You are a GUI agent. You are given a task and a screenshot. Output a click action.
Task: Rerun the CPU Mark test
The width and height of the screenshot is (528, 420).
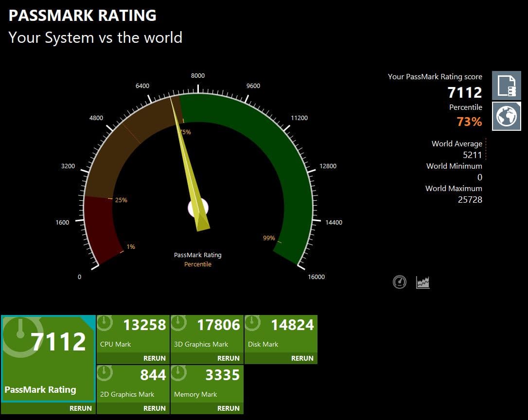[x=155, y=358]
